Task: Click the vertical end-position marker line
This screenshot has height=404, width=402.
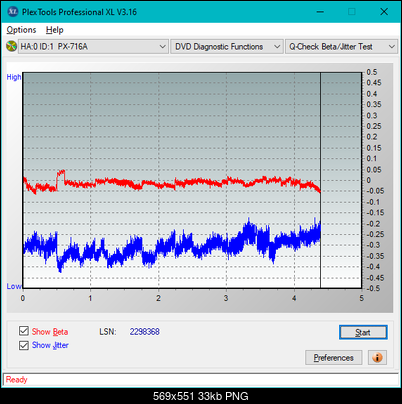Action: click(321, 180)
